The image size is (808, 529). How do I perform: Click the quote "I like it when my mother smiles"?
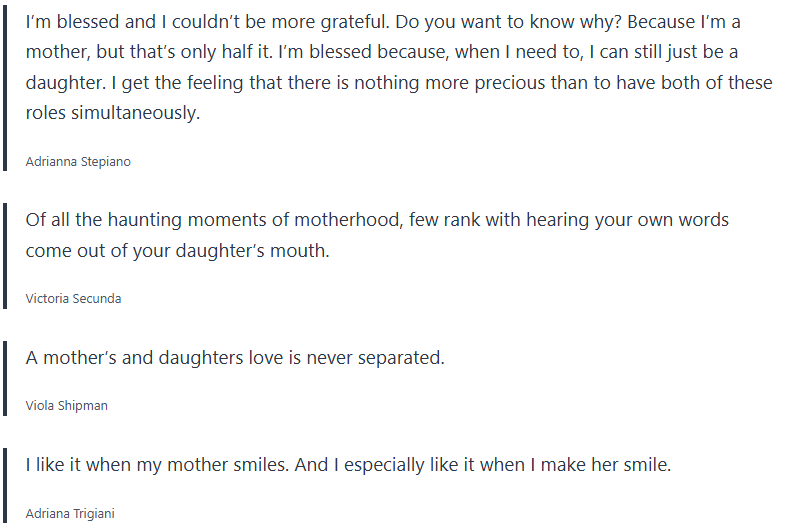(348, 465)
